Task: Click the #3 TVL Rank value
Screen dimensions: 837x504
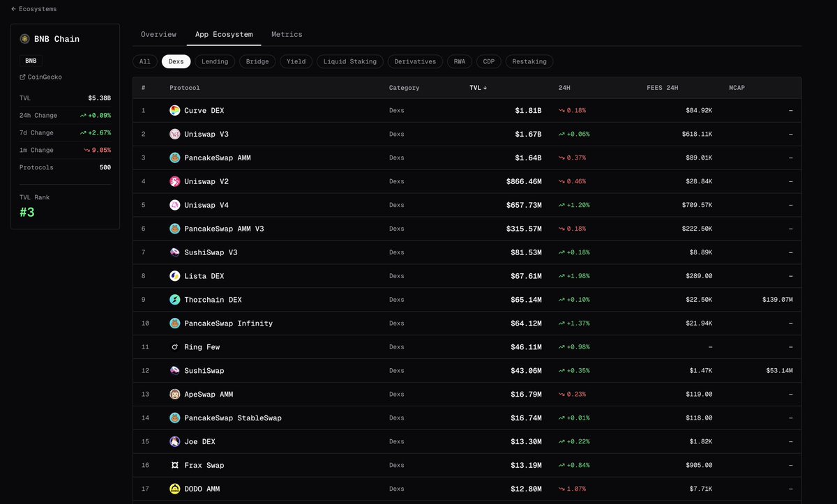Action: 27,213
